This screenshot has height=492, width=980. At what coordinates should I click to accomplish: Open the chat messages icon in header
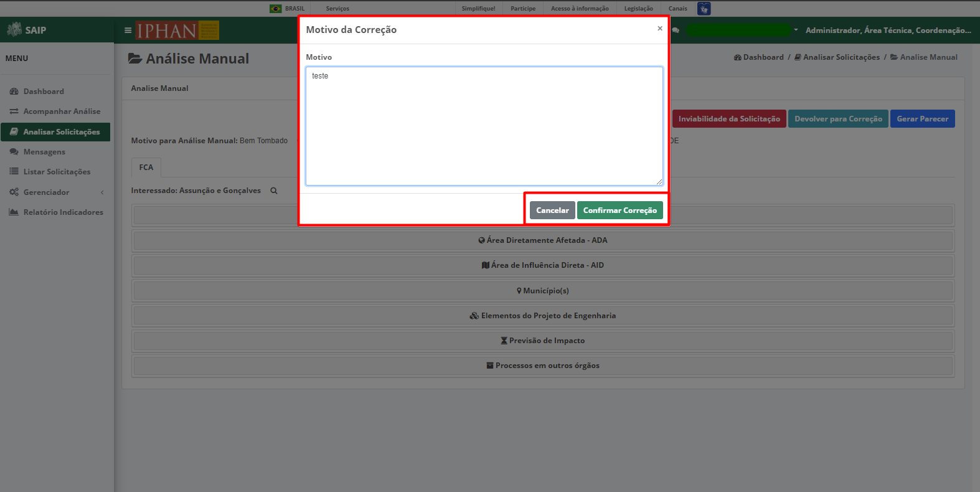point(676,30)
